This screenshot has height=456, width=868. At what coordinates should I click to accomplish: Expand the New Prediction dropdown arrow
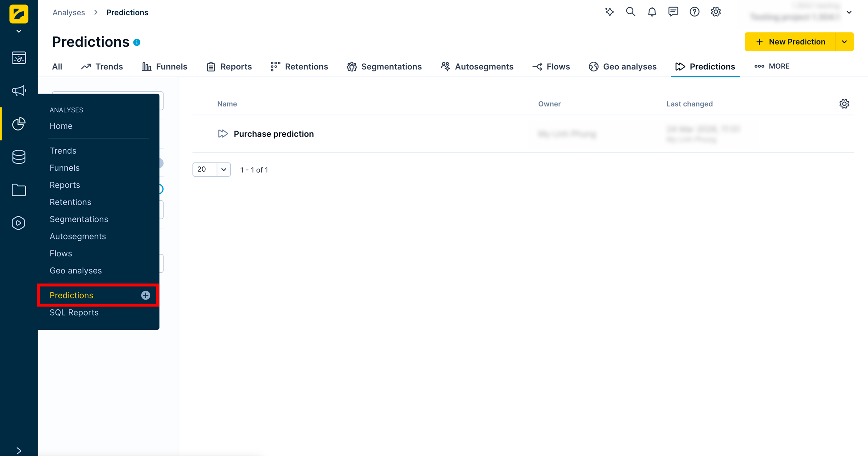[x=844, y=42]
